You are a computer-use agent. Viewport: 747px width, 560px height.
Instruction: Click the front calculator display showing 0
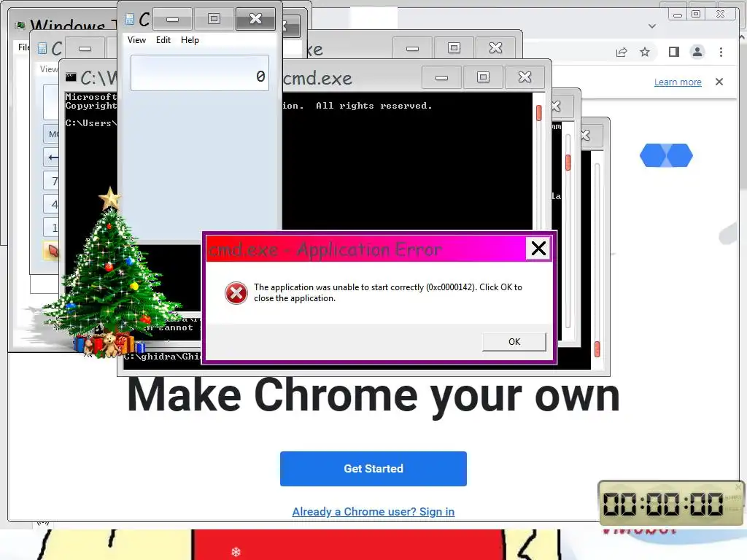[200, 73]
